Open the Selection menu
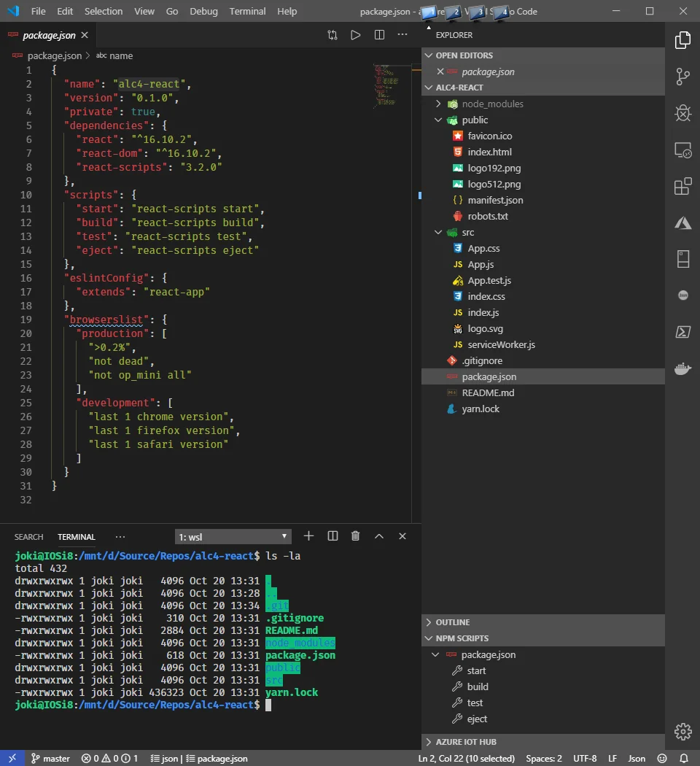This screenshot has width=700, height=766. 104,11
